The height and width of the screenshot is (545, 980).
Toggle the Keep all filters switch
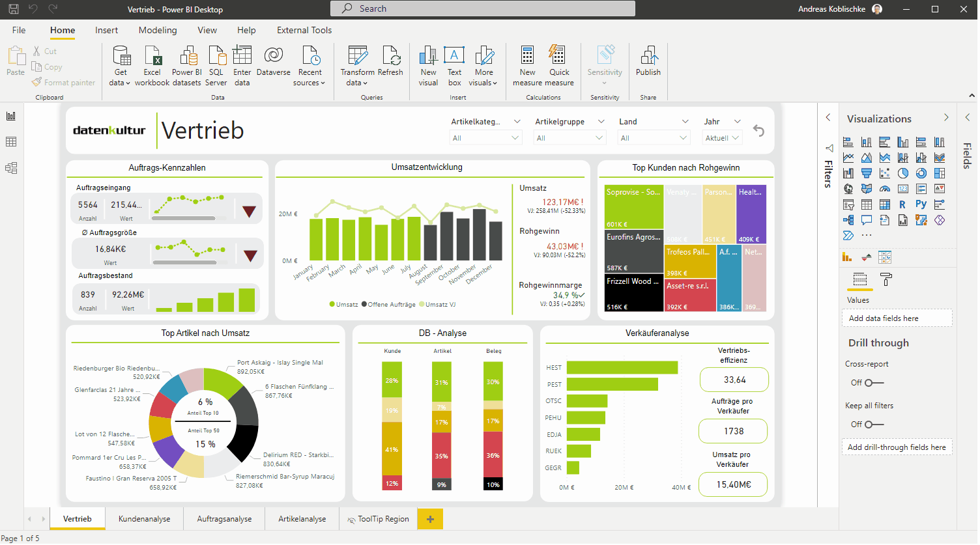(x=874, y=425)
